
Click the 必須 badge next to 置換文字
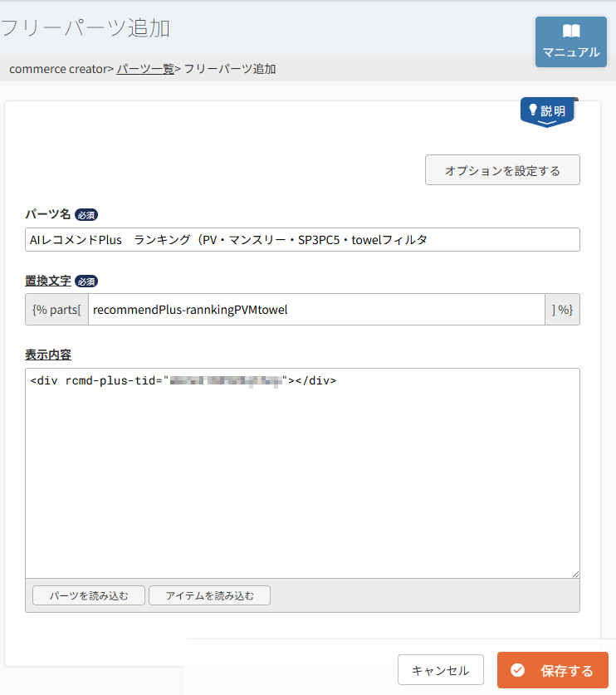pyautogui.click(x=86, y=281)
